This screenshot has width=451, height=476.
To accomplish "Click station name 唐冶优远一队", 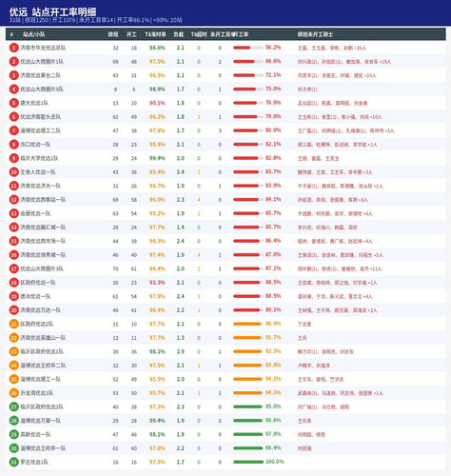I will click(35, 296).
